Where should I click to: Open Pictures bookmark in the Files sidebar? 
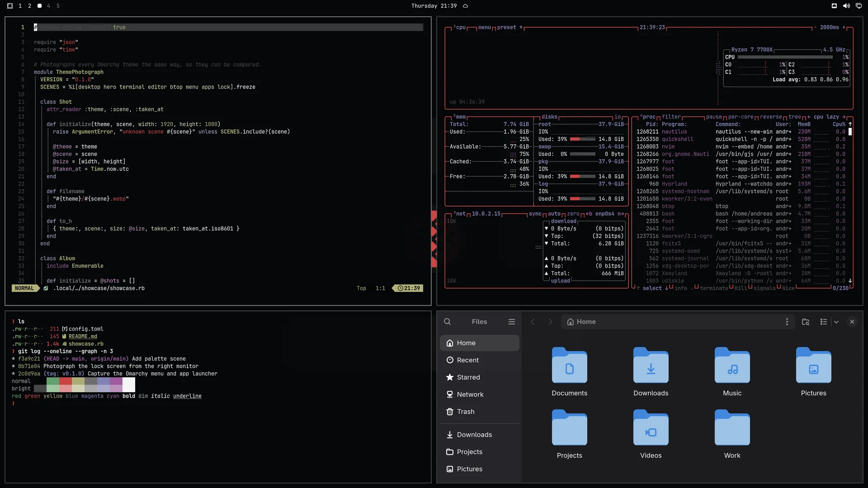coord(479,469)
